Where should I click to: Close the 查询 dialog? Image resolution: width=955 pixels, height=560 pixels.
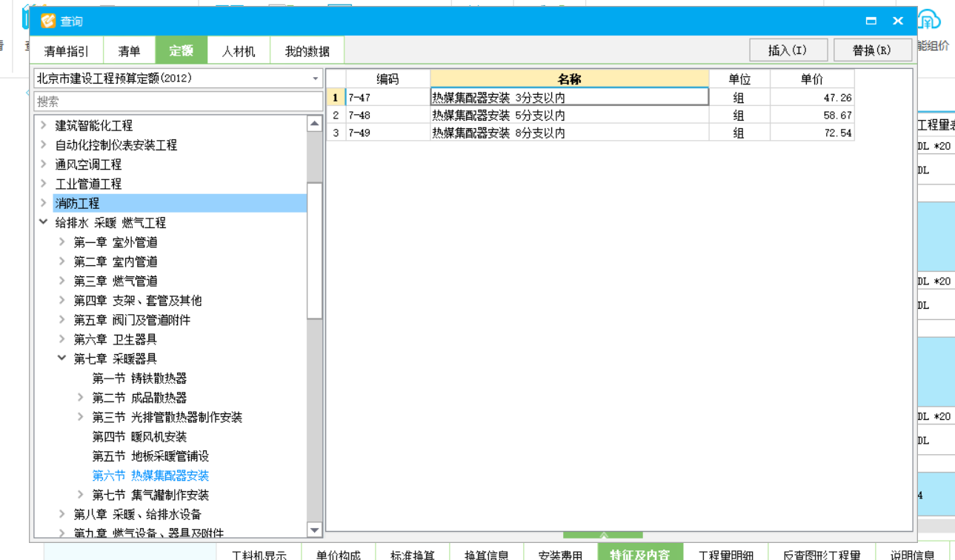(x=898, y=21)
